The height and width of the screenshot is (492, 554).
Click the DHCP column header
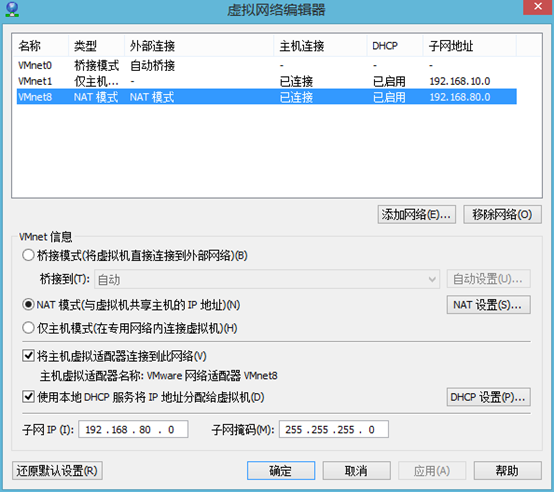tap(395, 46)
